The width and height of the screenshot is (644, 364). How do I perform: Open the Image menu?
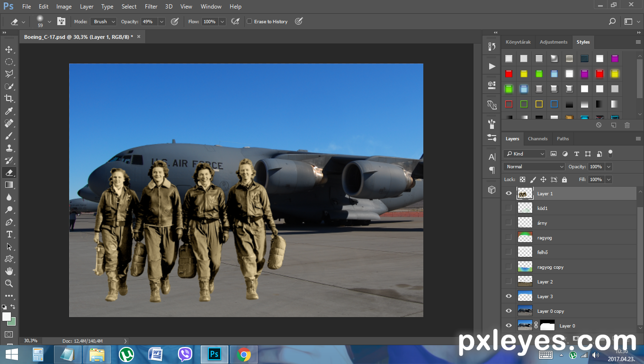click(64, 7)
